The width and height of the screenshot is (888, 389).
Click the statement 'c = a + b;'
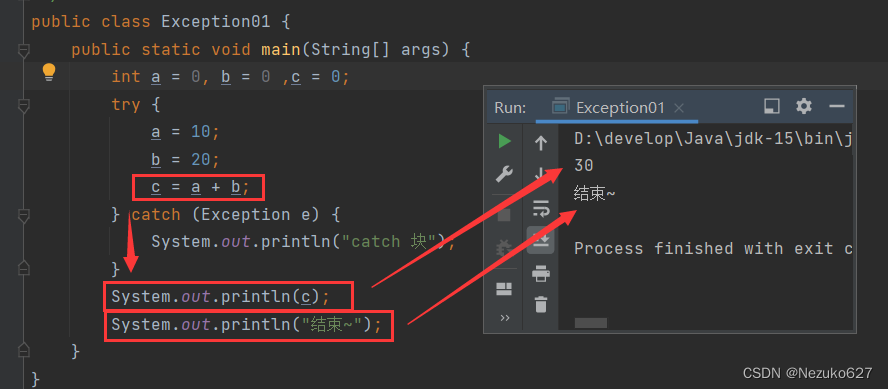200,187
